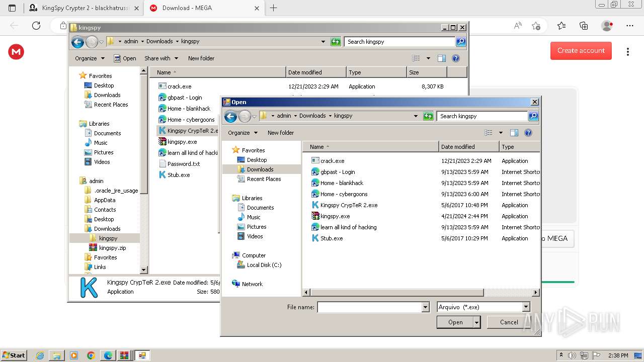Sort by Size column in kingspy Explorer
This screenshot has height=362, width=644.
coord(427,72)
